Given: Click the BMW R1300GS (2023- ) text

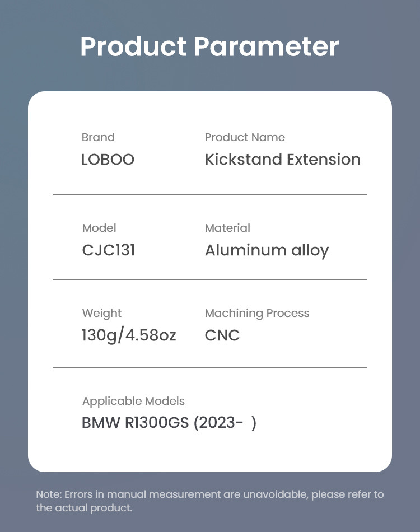Looking at the screenshot, I should 169,423.
